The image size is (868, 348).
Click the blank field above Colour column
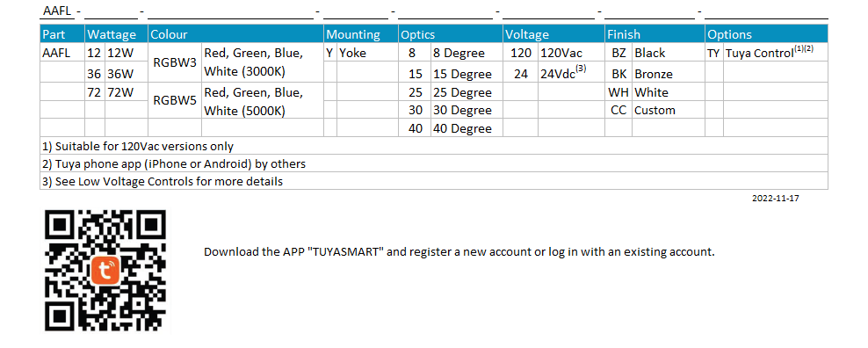point(230,12)
